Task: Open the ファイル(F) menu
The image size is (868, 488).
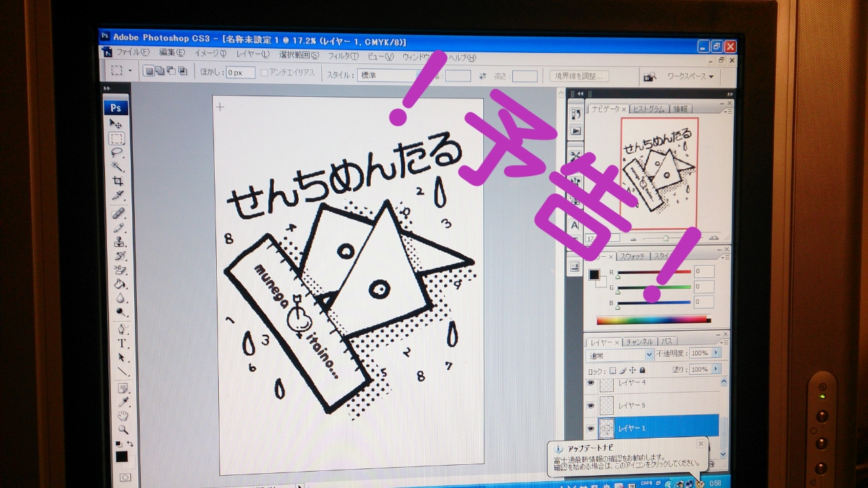Action: pyautogui.click(x=133, y=53)
